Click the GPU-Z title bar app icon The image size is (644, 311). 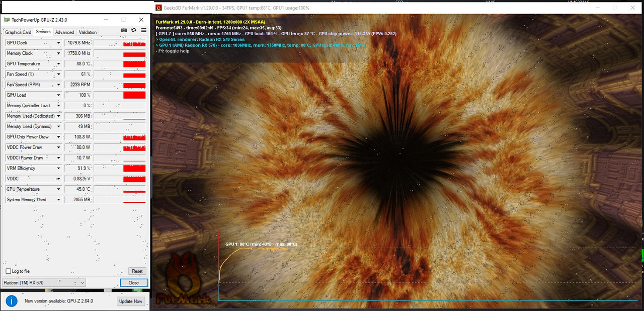click(7, 20)
